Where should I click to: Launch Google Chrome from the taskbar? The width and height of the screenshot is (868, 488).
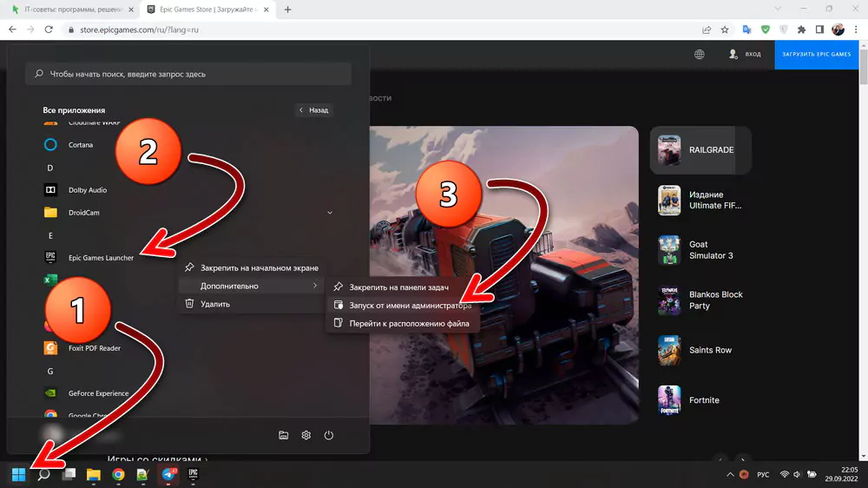tap(118, 474)
